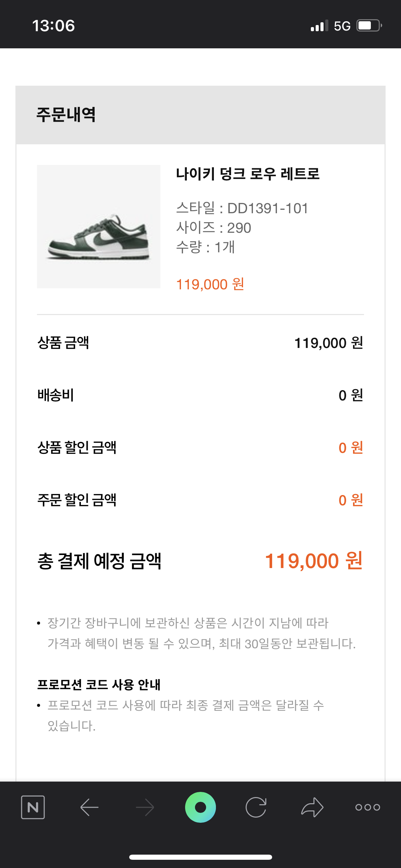The image size is (401, 868).
Task: Select the orange 119,000 원 product price
Action: [x=210, y=284]
